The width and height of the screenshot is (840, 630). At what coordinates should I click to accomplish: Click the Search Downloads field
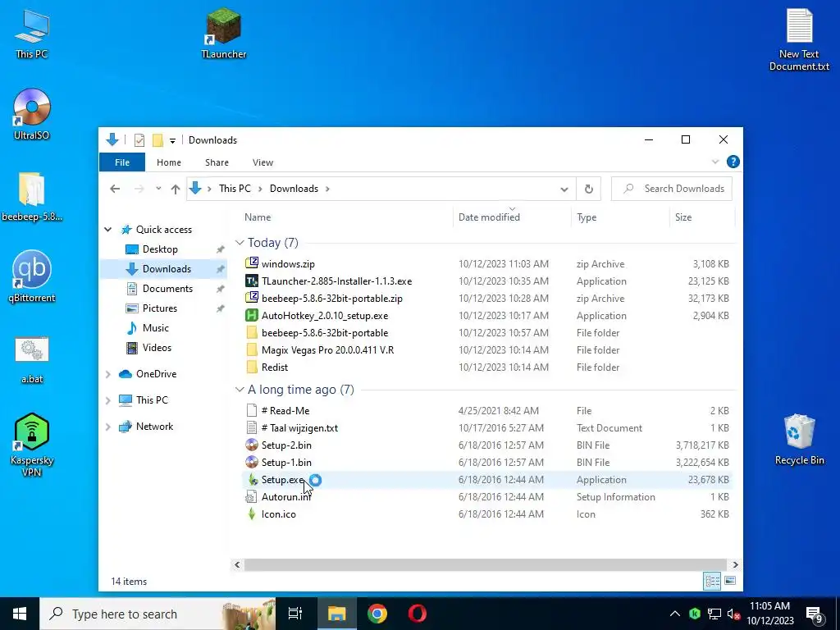point(672,189)
